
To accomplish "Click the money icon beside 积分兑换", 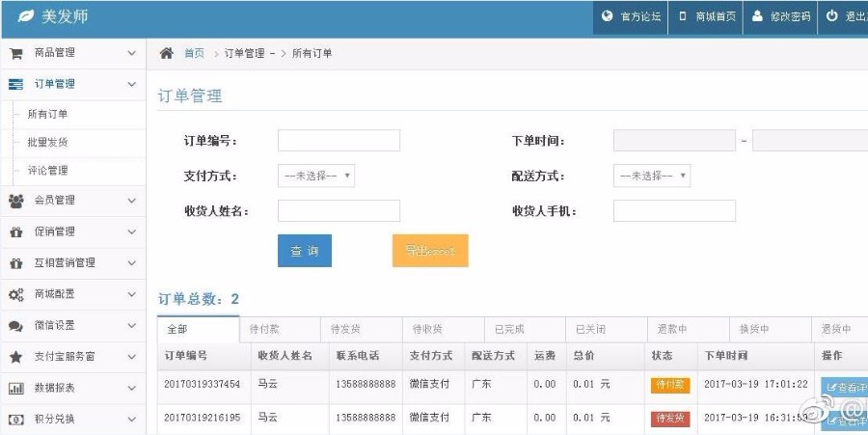I will pos(16,420).
